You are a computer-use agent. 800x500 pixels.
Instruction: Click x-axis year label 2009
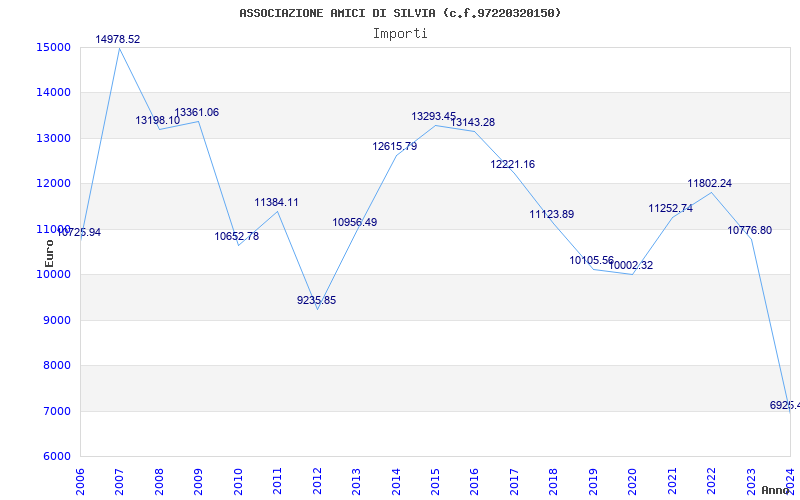(x=198, y=482)
